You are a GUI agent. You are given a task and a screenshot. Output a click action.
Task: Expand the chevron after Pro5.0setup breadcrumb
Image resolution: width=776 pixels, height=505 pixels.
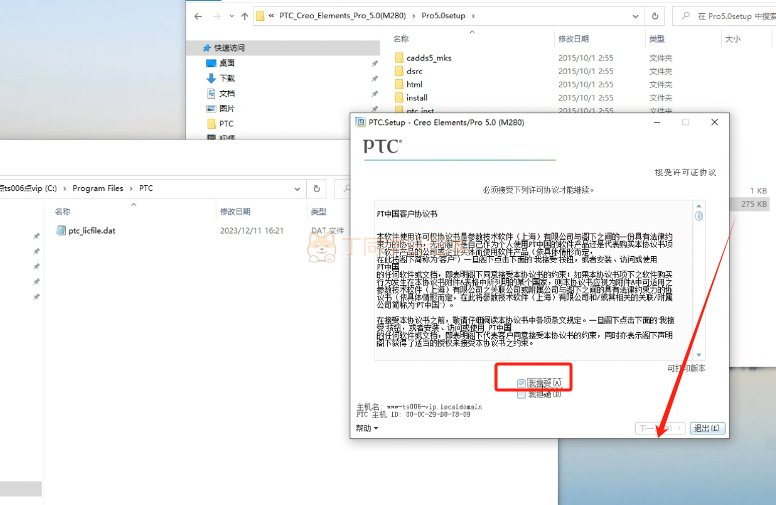pos(473,16)
